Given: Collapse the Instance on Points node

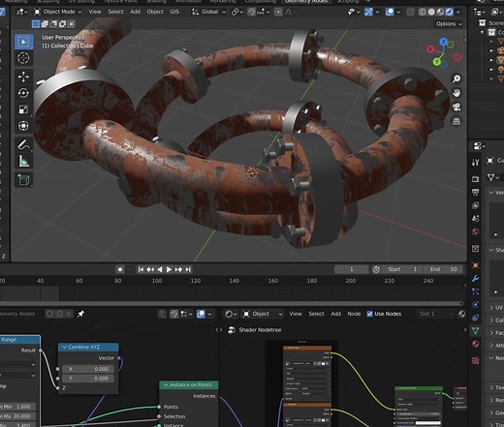Looking at the screenshot, I should 166,384.
